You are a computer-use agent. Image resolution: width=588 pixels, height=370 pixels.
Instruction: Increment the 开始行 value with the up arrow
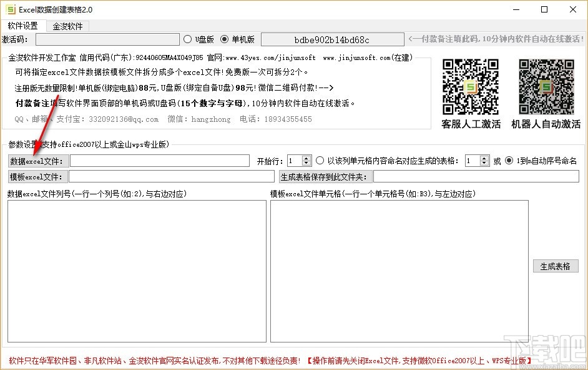306,157
